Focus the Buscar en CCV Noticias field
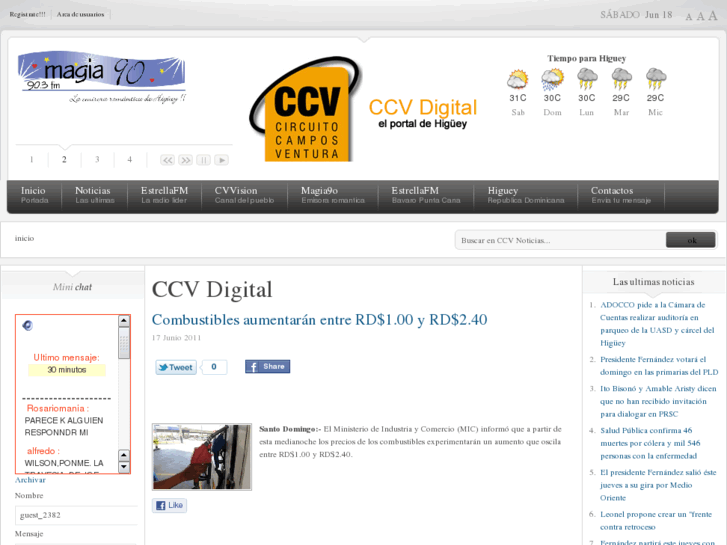Image resolution: width=727 pixels, height=545 pixels. click(560, 240)
